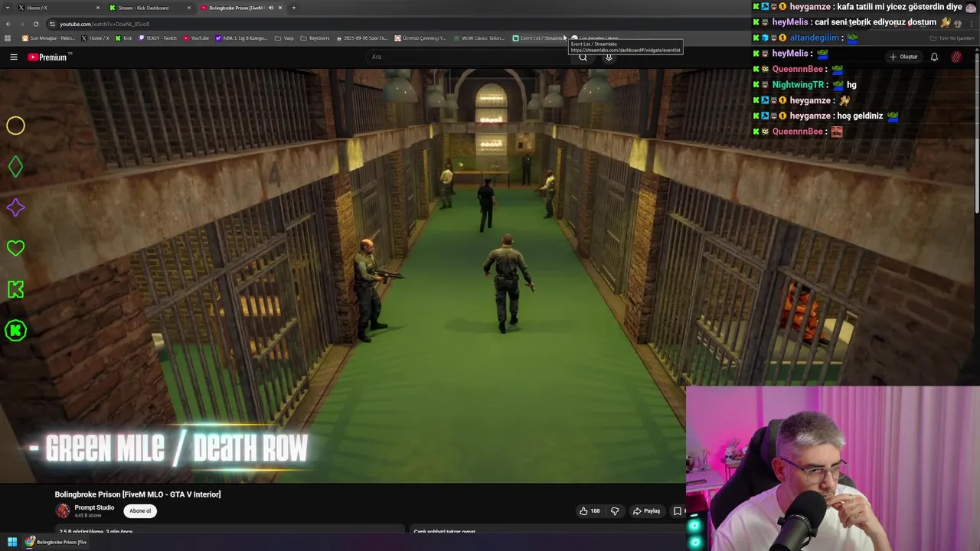Go back to the previous page
The width and height of the screenshot is (980, 551).
tap(8, 24)
